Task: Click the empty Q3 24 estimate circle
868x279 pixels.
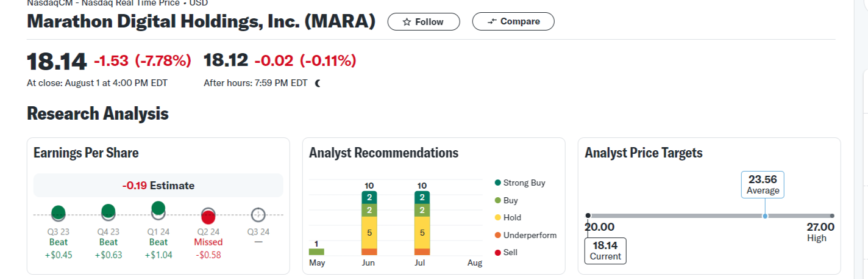Action: pos(258,215)
